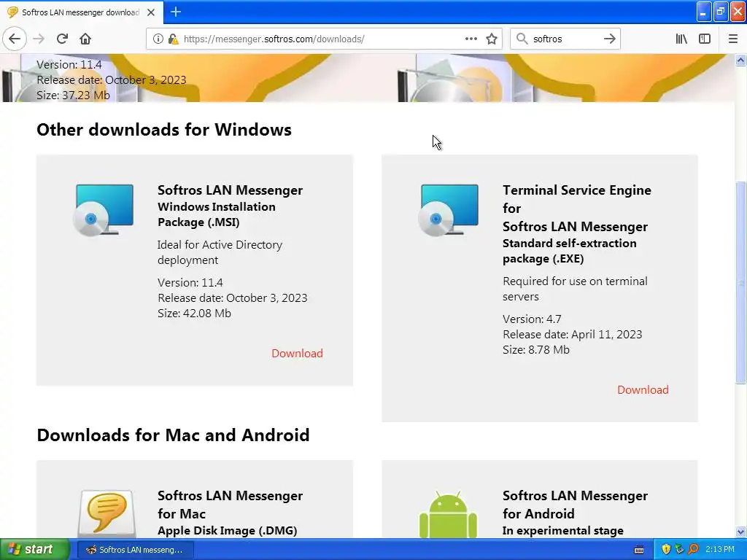This screenshot has width=747, height=560.
Task: Close the Softros LAN messenger tab
Action: [151, 12]
